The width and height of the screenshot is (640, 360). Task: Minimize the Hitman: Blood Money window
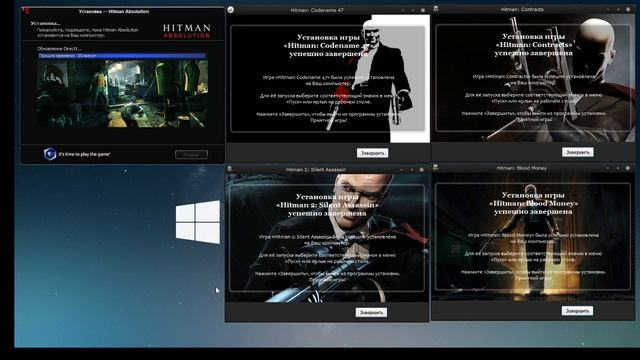[x=608, y=168]
